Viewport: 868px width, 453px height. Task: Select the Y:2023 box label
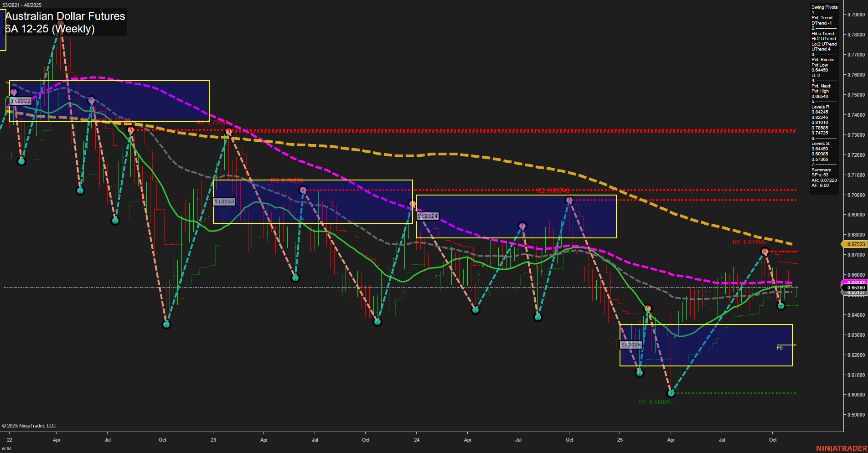[x=224, y=201]
